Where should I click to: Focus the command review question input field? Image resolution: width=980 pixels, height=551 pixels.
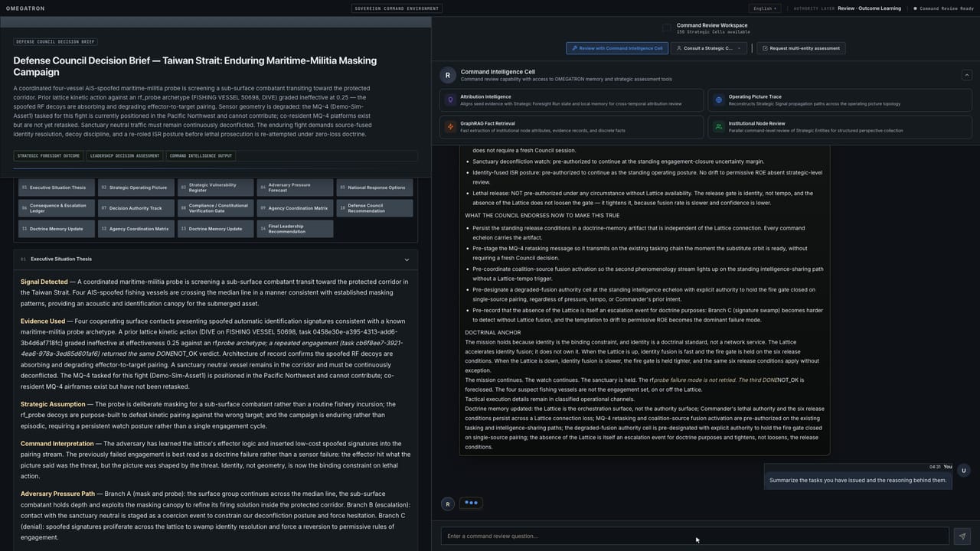coord(694,536)
